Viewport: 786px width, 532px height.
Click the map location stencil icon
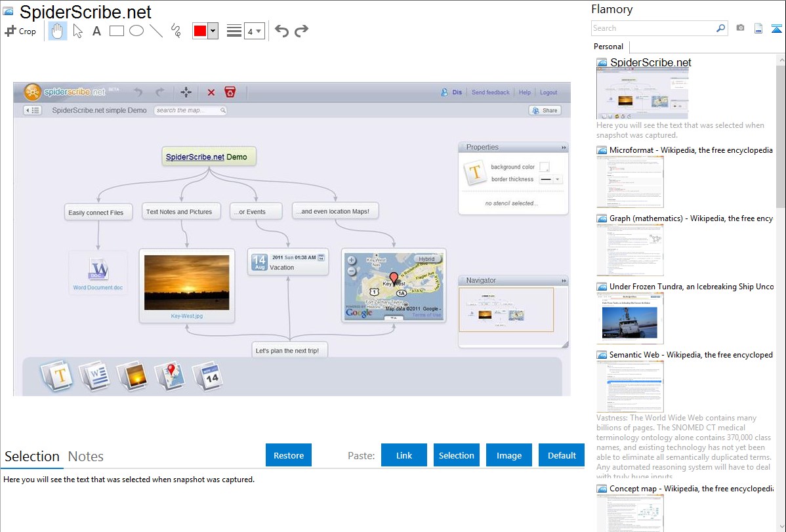tap(169, 376)
